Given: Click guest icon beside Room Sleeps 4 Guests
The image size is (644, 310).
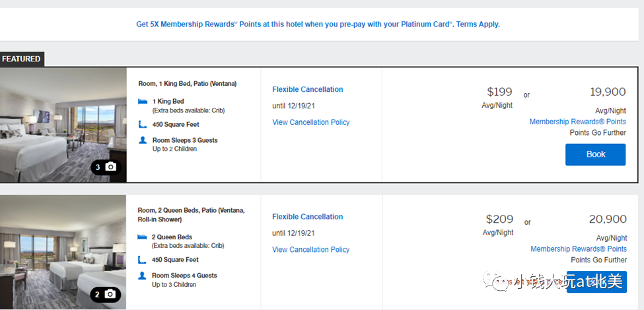Looking at the screenshot, I should (143, 276).
